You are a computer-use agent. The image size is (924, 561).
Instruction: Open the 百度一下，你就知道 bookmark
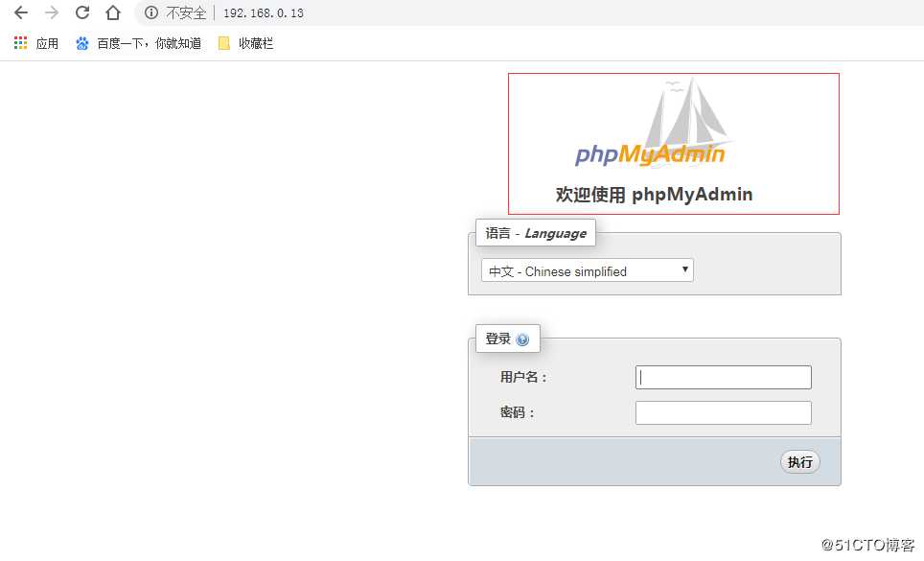pyautogui.click(x=138, y=43)
